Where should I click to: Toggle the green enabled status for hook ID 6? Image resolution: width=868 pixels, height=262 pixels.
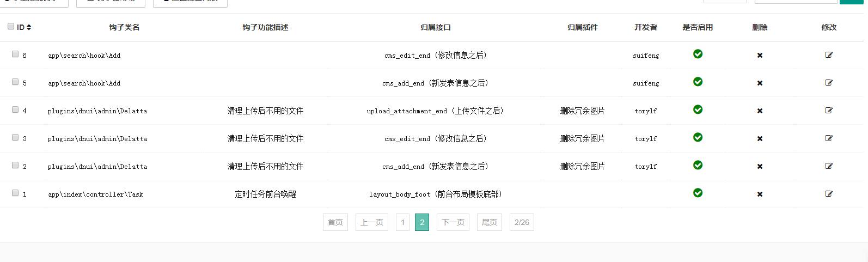coord(698,54)
